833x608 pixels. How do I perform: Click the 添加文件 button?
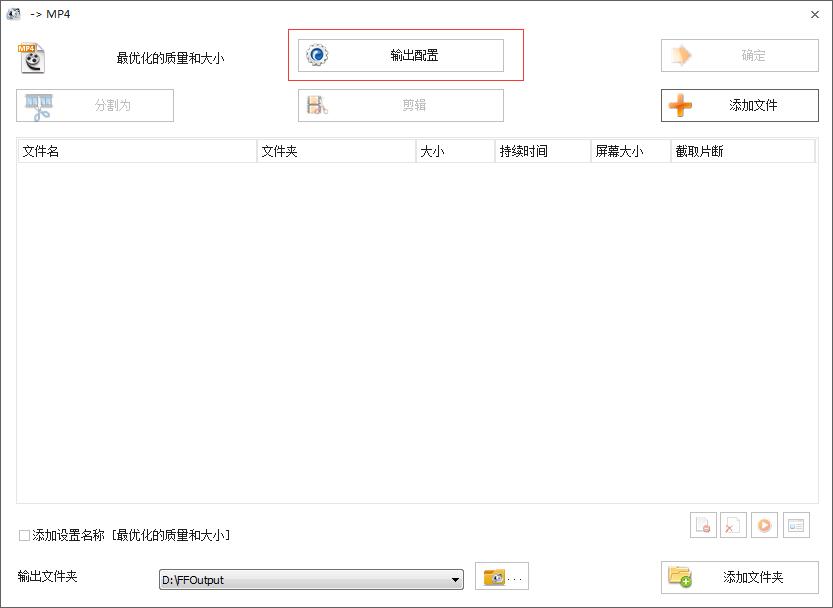[x=740, y=105]
